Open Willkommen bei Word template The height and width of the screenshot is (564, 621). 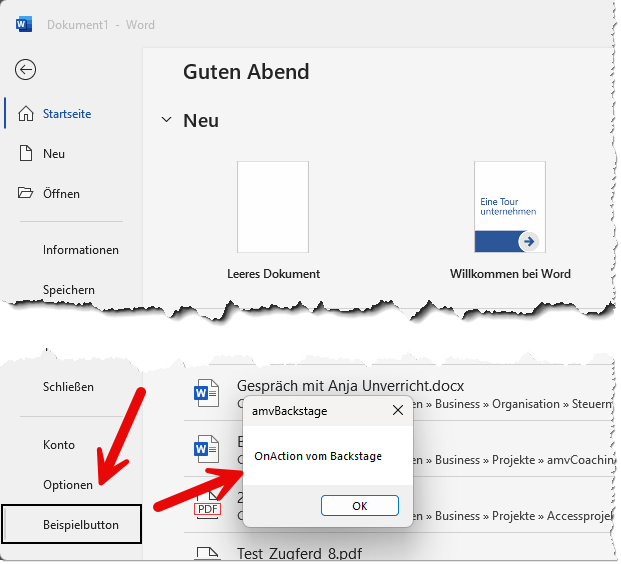point(510,207)
